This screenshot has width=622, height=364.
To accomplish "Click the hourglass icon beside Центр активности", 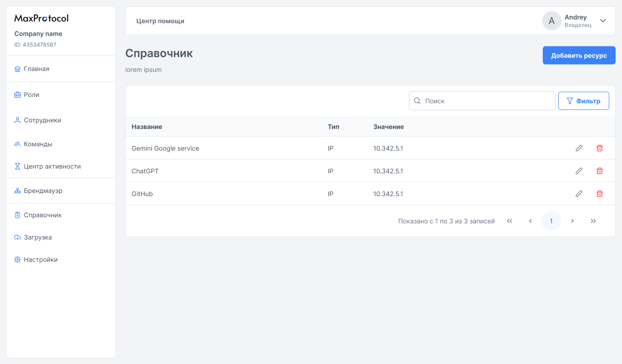I will pyautogui.click(x=18, y=167).
